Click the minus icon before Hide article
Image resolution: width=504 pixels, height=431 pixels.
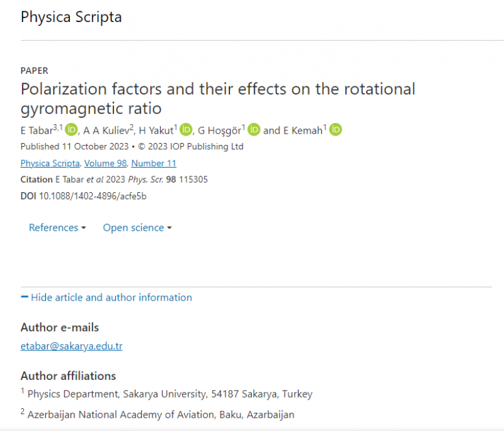click(25, 297)
